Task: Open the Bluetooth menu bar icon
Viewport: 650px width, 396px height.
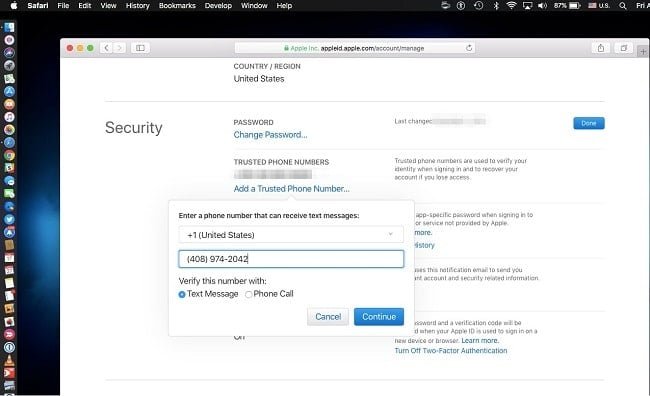Action: [496, 6]
